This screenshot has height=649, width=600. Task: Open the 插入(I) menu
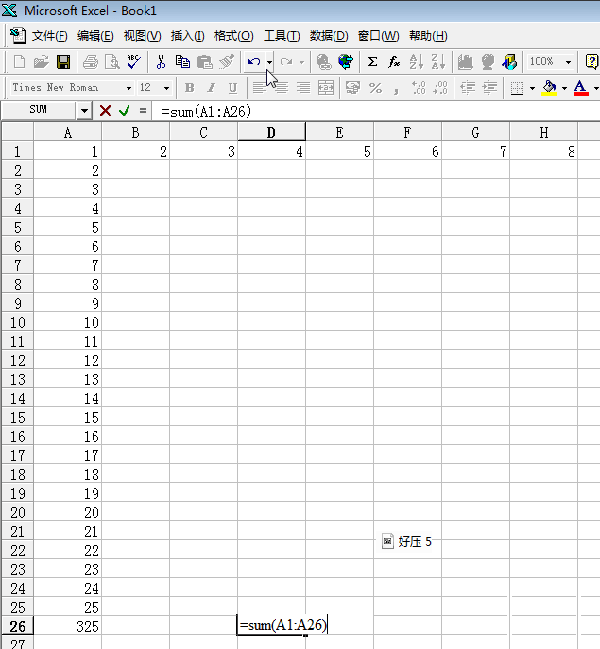187,36
